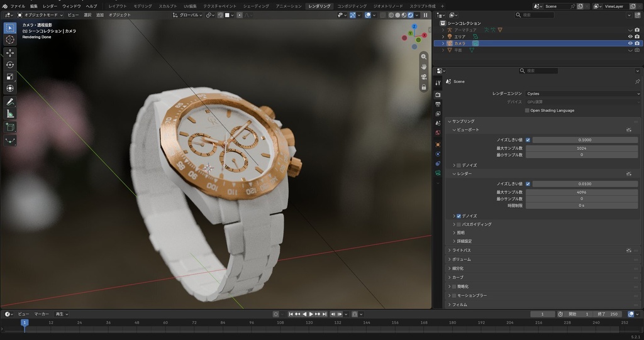Select the Add Cube tool
This screenshot has height=340, width=644.
tap(10, 128)
